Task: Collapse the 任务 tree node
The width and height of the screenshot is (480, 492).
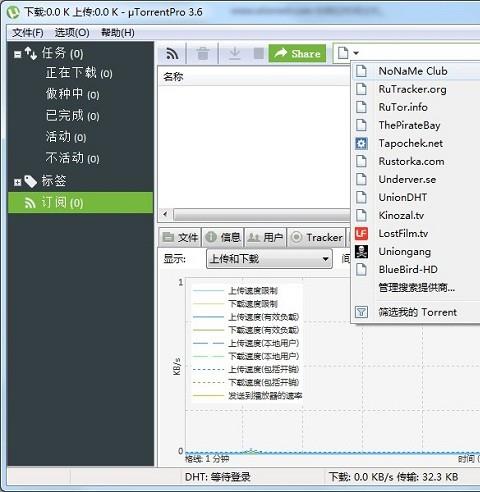Action: pos(18,54)
